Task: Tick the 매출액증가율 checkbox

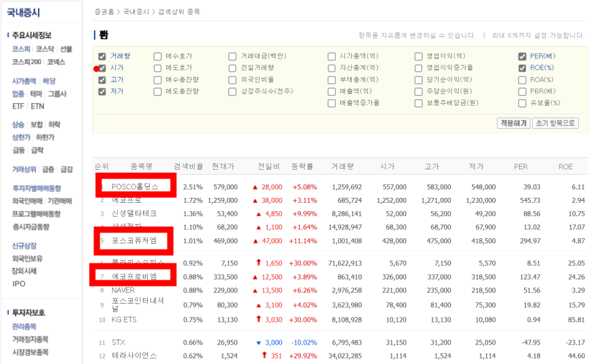Action: click(332, 103)
